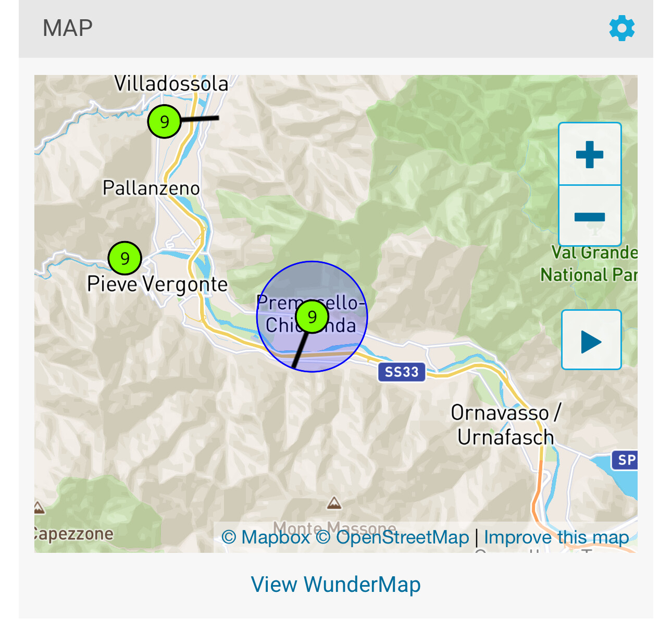
Task: Click the SS33 road shield
Action: (x=402, y=372)
